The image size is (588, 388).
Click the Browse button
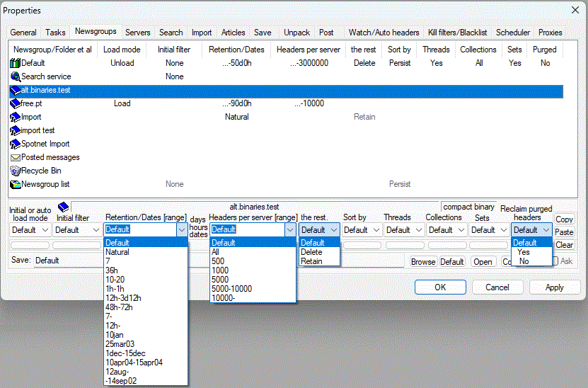[x=422, y=261]
